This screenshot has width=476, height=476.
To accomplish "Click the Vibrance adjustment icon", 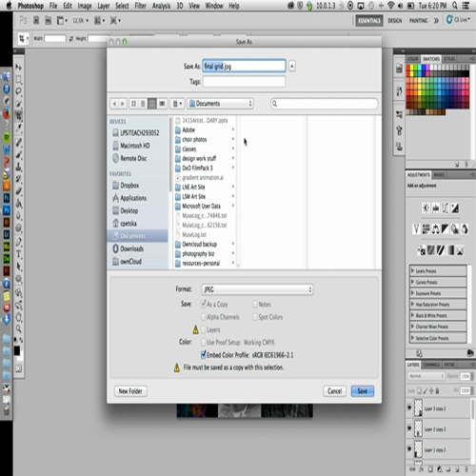I will click(x=416, y=228).
